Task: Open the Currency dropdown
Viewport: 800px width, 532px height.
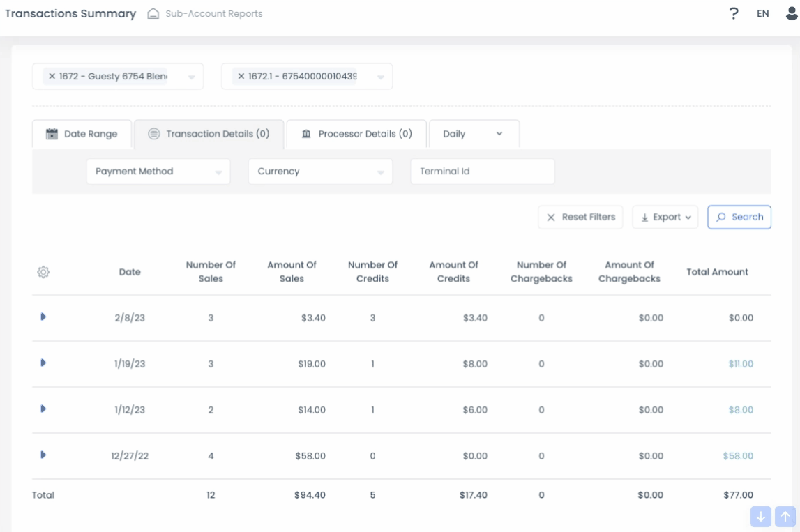Action: click(x=320, y=172)
